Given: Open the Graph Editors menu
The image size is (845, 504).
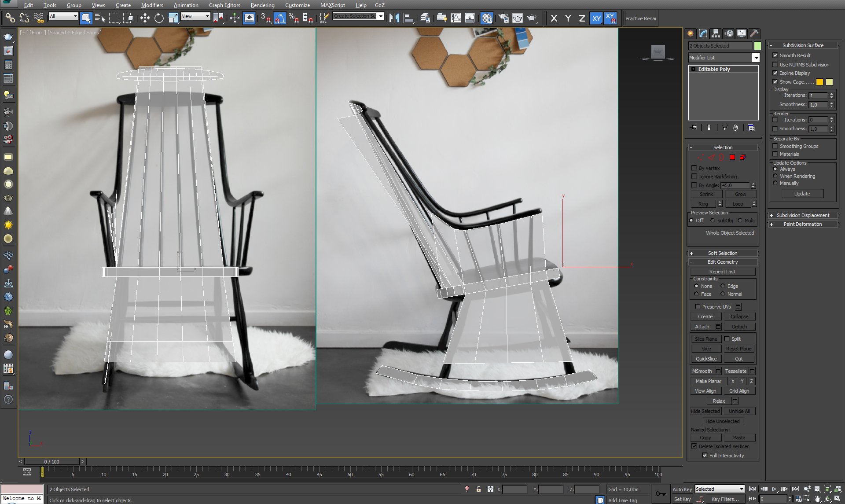Looking at the screenshot, I should pos(224,5).
